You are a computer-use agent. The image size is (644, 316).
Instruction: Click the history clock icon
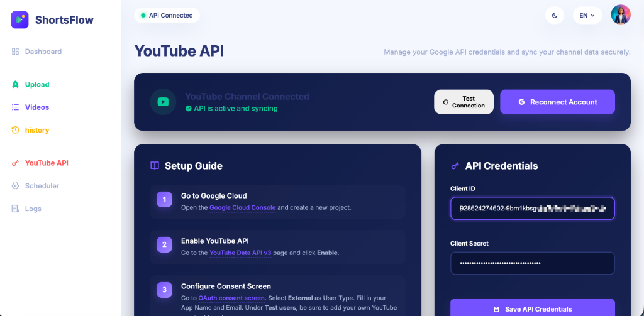(x=15, y=130)
